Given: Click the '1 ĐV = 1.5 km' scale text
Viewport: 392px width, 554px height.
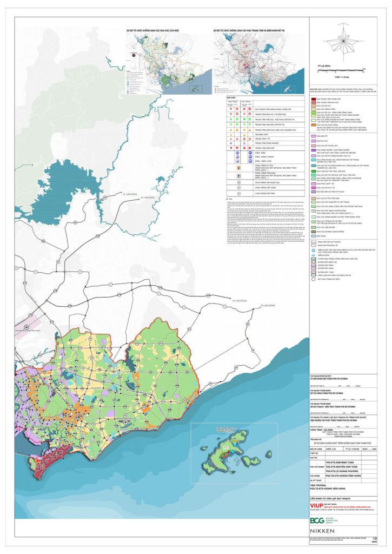Looking at the screenshot, I should pyautogui.click(x=342, y=77).
